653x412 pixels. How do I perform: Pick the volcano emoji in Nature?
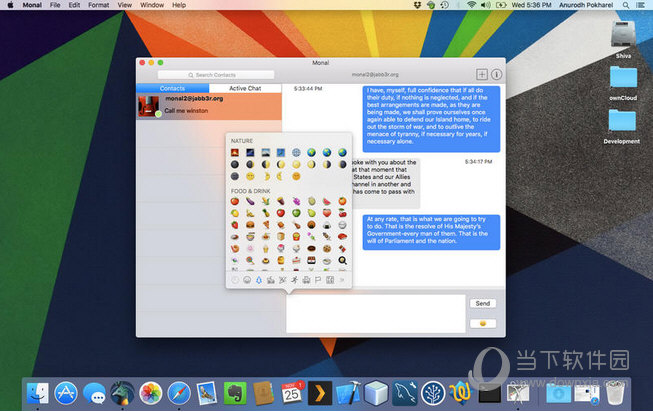[x=235, y=152]
